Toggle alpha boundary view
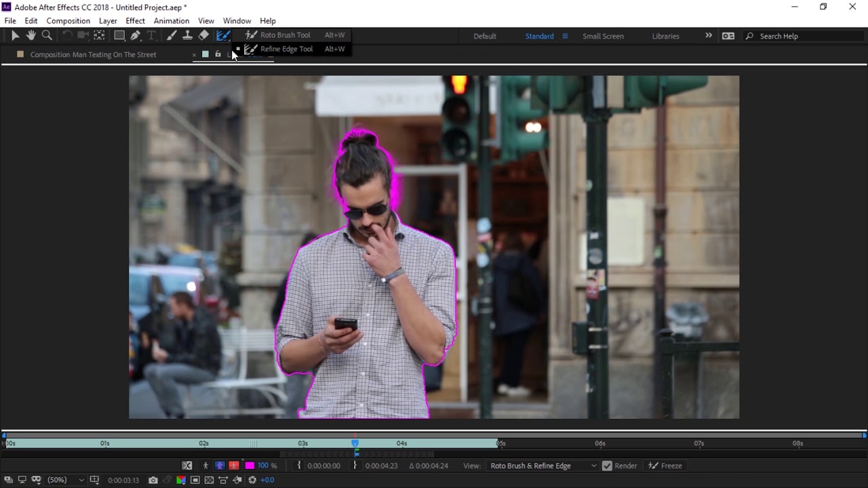The image size is (868, 488). [x=220, y=466]
